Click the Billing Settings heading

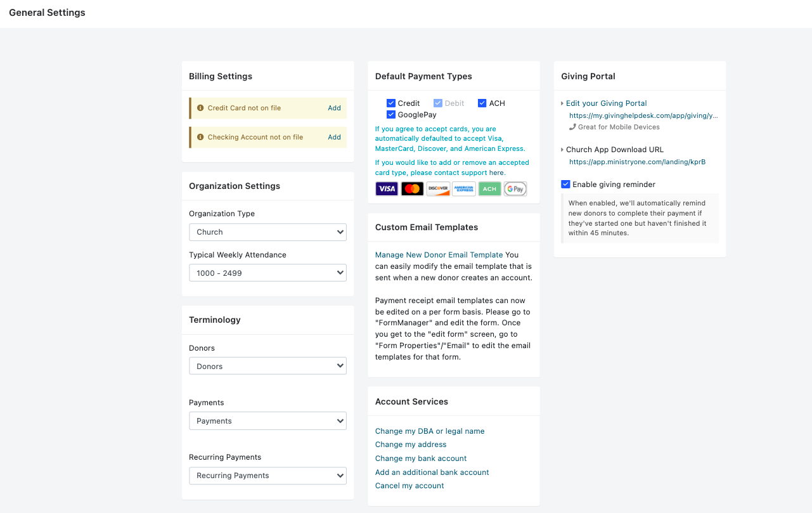(221, 76)
